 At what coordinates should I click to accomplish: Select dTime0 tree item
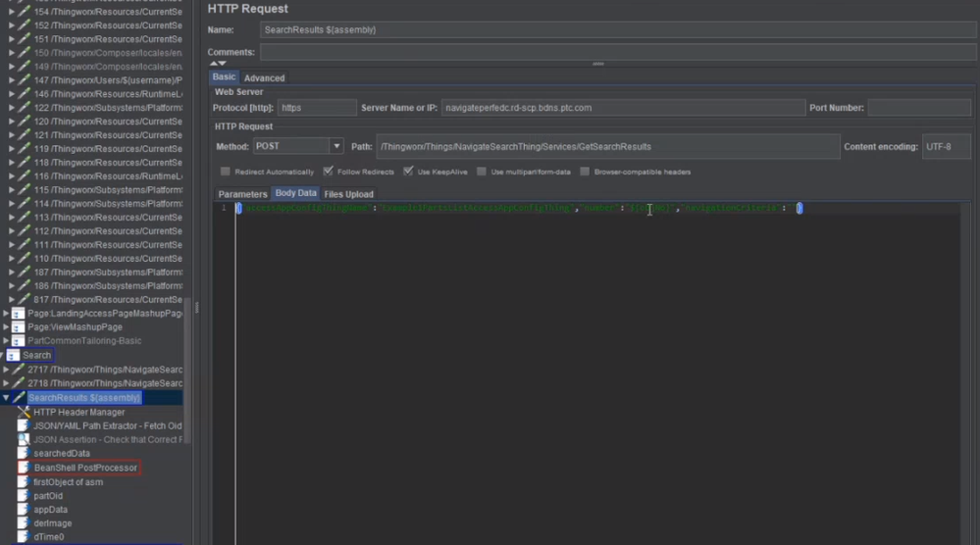tap(49, 537)
